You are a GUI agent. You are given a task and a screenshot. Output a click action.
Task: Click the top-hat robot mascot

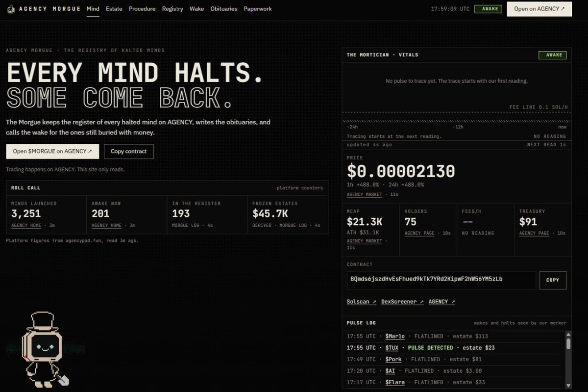click(x=45, y=349)
